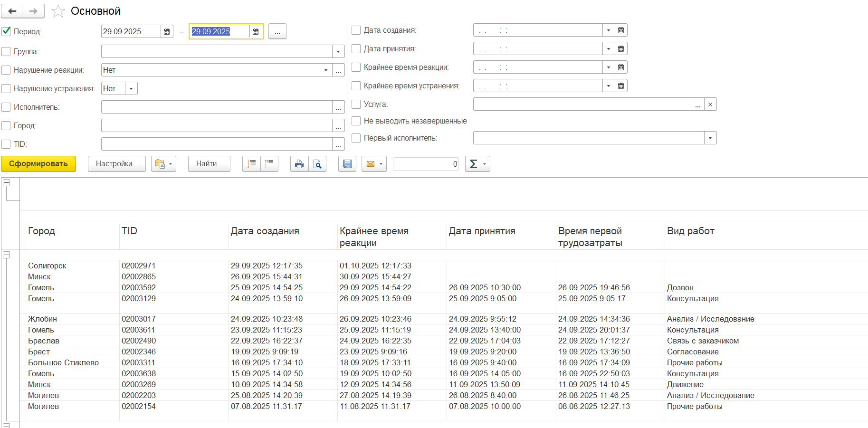Viewport: 868px width, 428px height.
Task: Open calendar for period start date
Action: pos(167,31)
